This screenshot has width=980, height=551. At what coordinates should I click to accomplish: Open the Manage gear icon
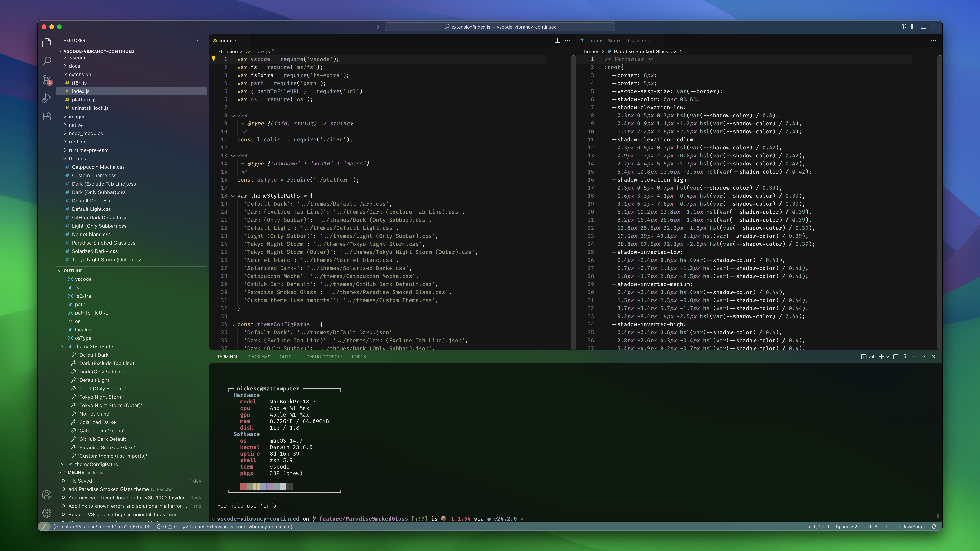click(47, 513)
